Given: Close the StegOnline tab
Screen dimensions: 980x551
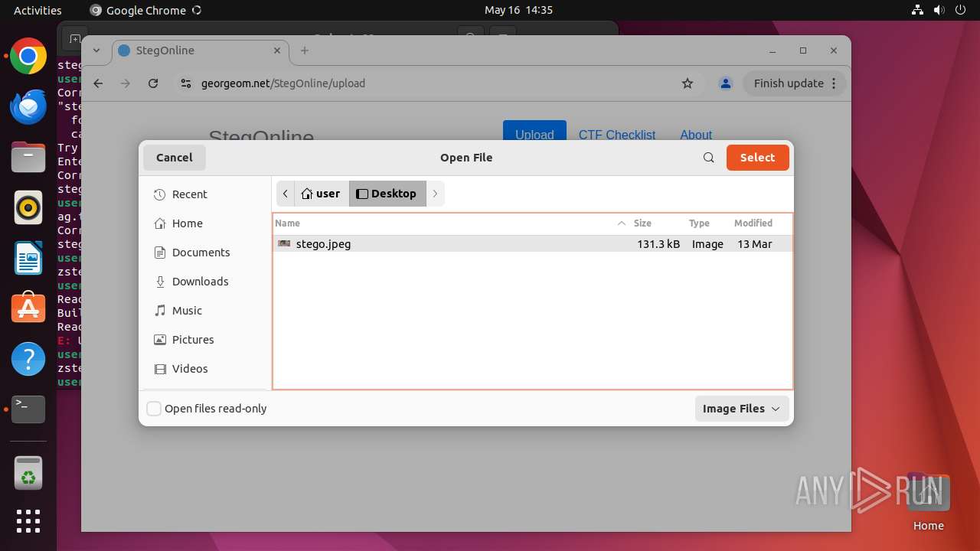Looking at the screenshot, I should coord(276,51).
